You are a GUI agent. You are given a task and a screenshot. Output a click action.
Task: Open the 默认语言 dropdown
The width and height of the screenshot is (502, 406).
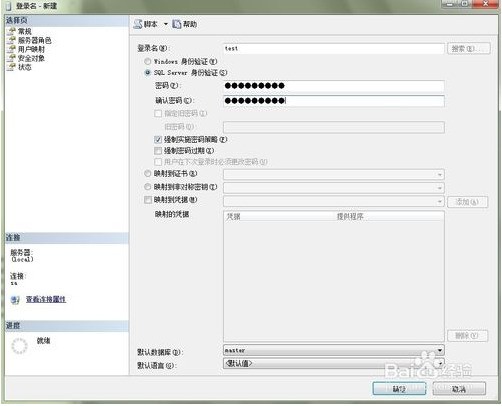point(334,364)
